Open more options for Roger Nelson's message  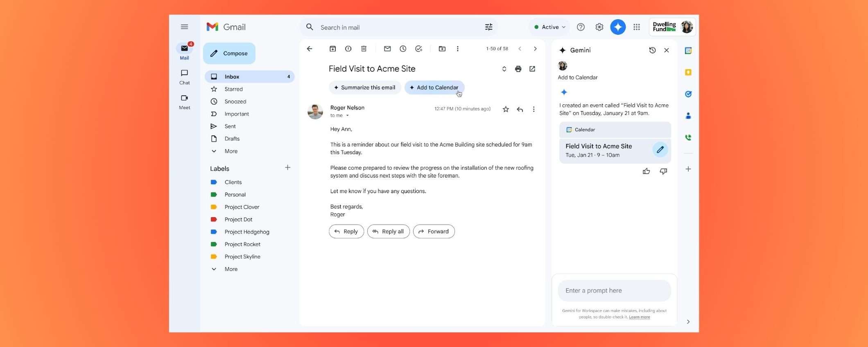pos(533,109)
